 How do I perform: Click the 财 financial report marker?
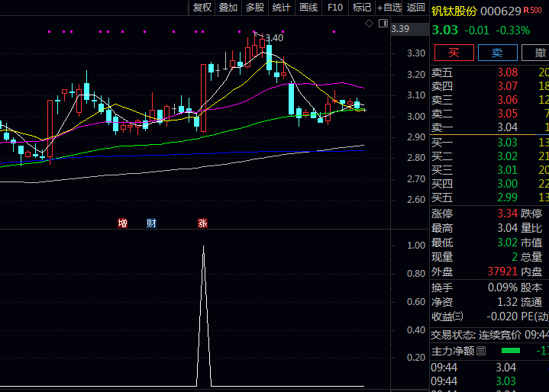point(152,223)
